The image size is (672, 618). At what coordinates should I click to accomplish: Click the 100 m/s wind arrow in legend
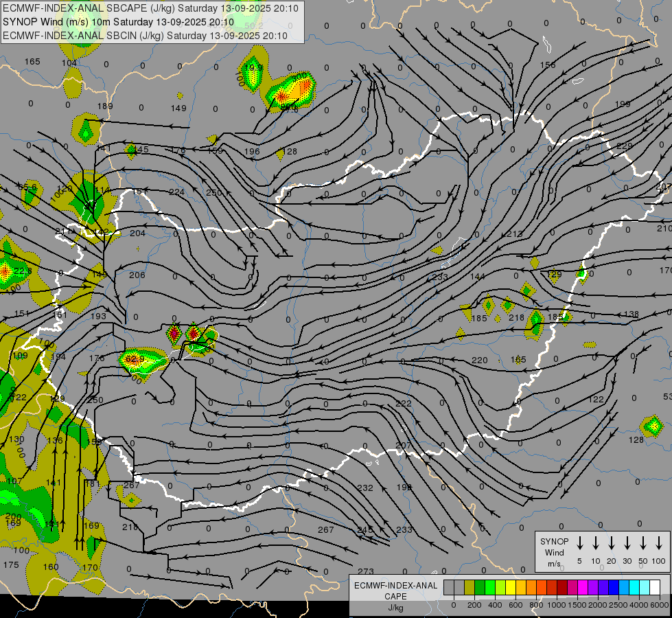(x=659, y=543)
